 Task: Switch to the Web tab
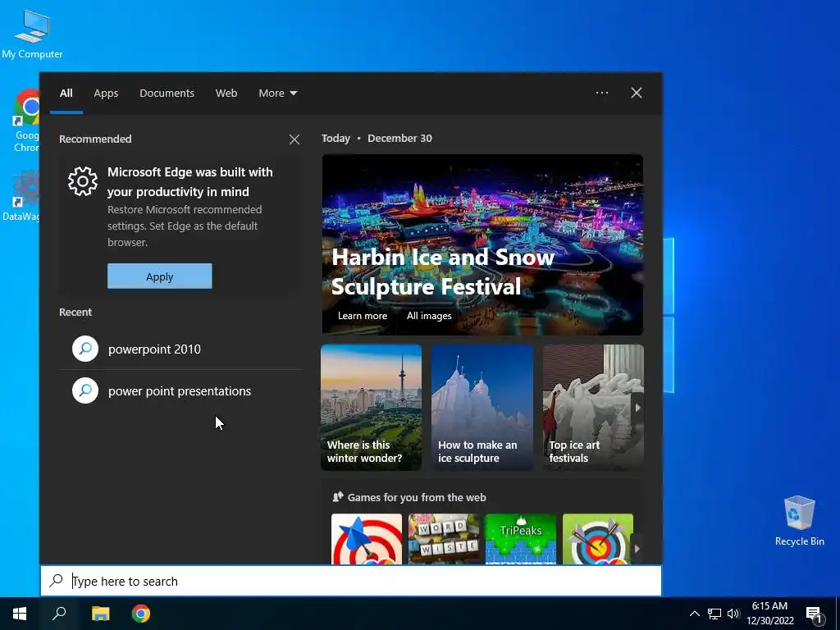point(226,94)
